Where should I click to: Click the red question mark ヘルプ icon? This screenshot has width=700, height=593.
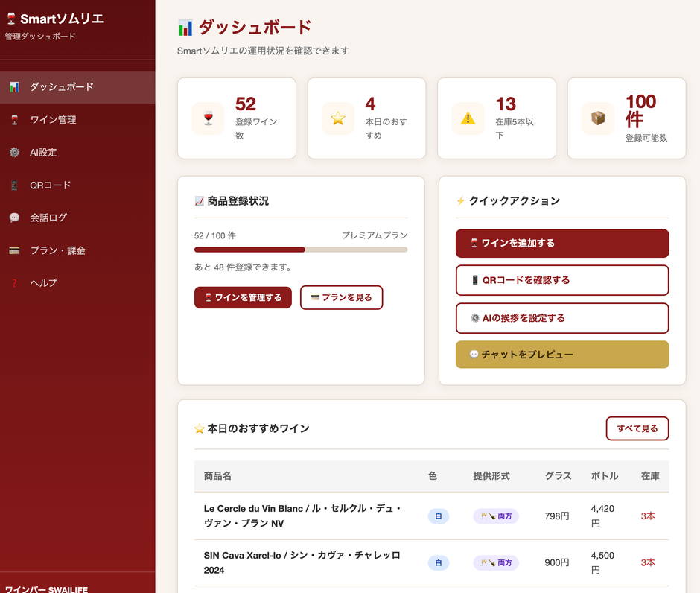tap(14, 283)
